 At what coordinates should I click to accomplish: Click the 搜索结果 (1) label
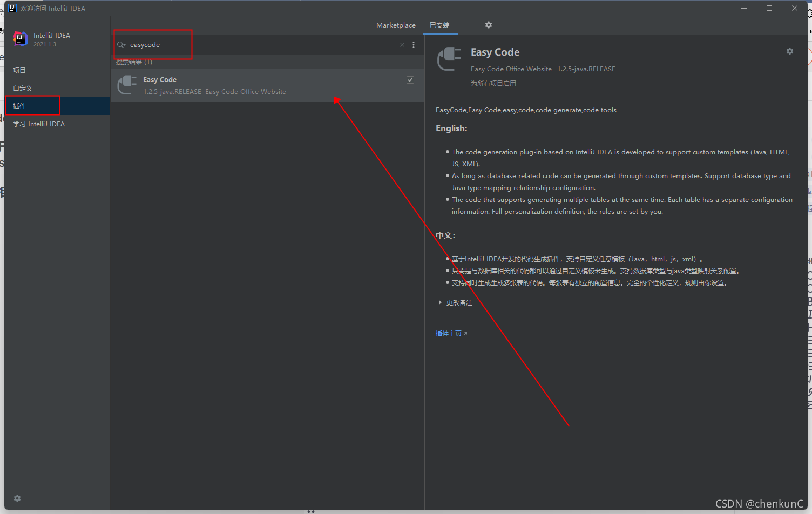134,62
